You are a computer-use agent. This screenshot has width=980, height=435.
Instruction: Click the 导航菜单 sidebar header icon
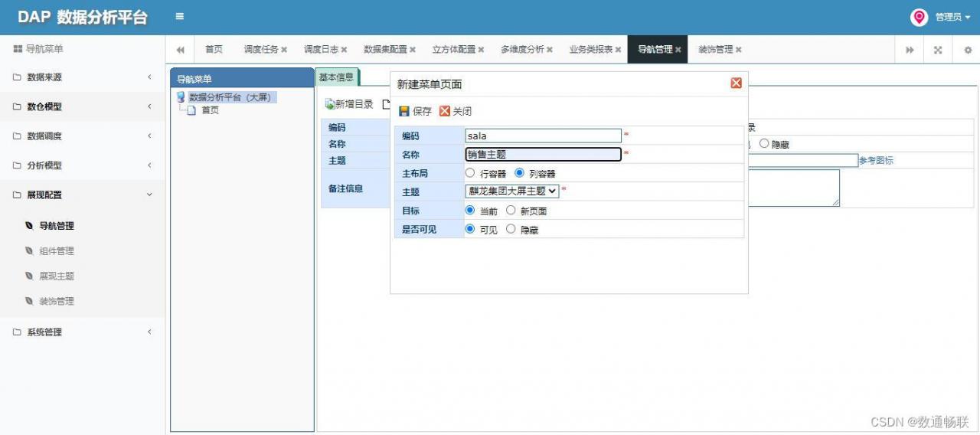(18, 49)
